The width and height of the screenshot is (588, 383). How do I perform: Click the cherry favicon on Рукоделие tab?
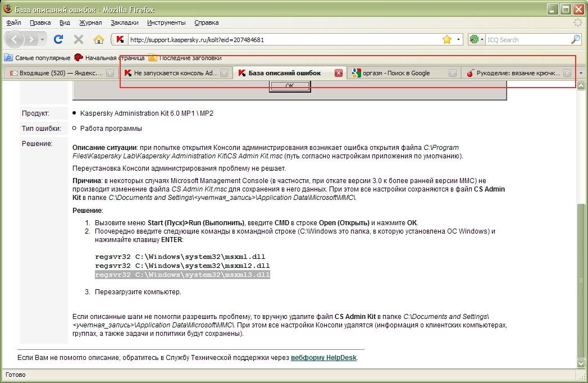470,73
